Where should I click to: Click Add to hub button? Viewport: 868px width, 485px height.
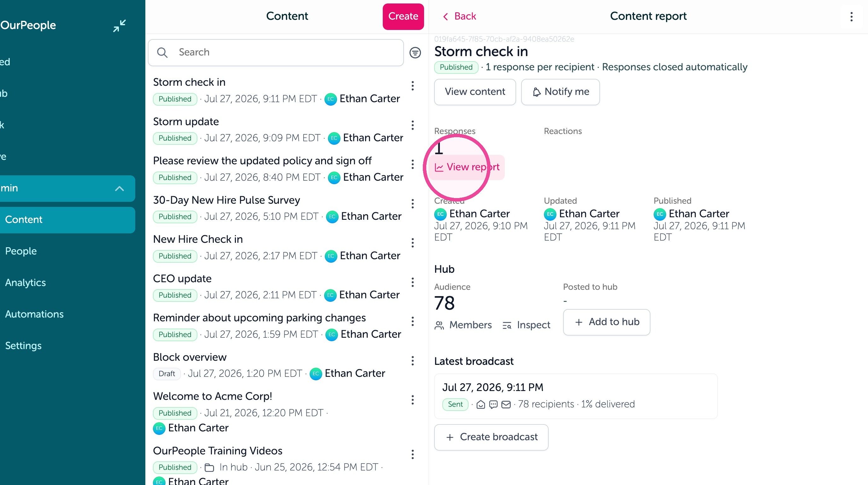606,322
